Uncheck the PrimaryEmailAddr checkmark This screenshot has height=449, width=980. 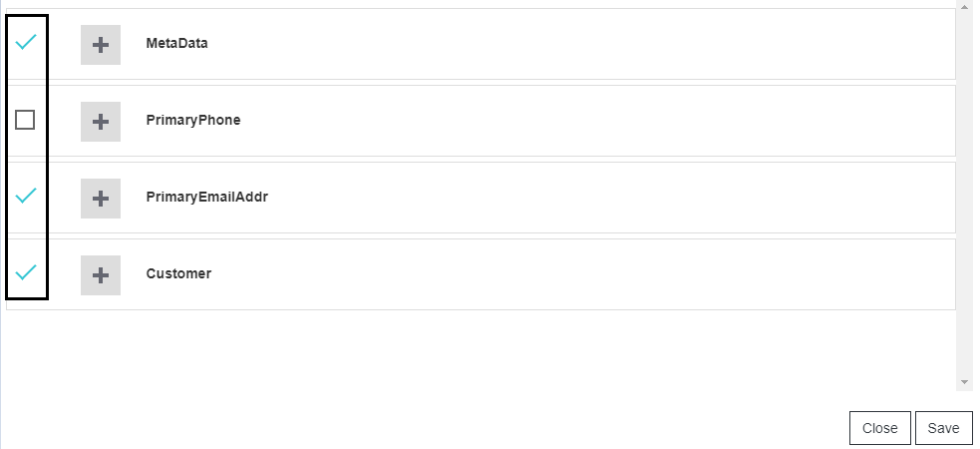[x=26, y=196]
